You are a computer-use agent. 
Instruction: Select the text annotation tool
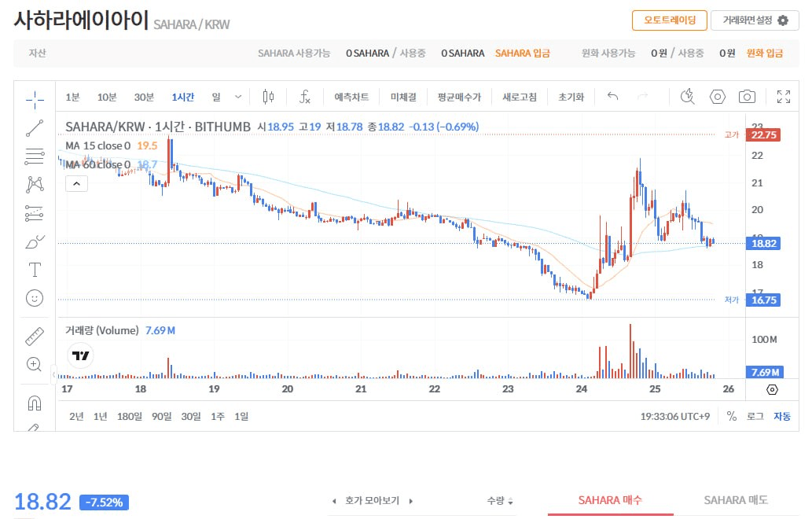click(x=35, y=270)
